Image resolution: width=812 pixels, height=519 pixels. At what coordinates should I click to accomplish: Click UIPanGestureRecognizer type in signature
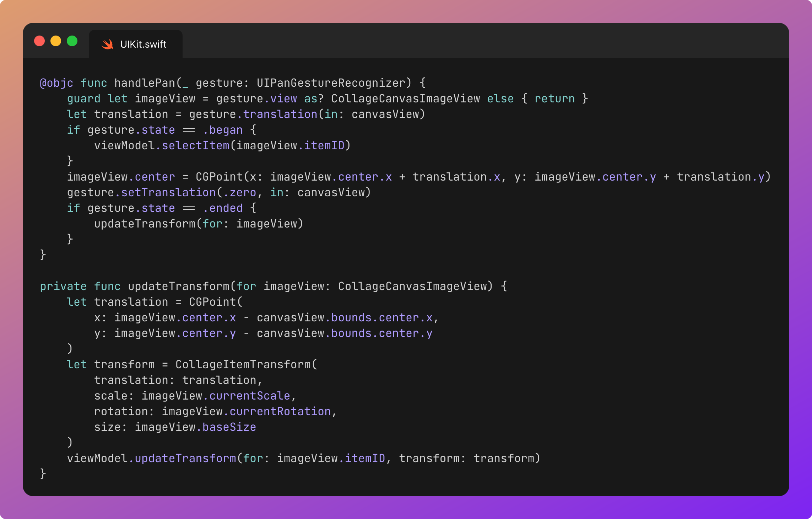331,83
